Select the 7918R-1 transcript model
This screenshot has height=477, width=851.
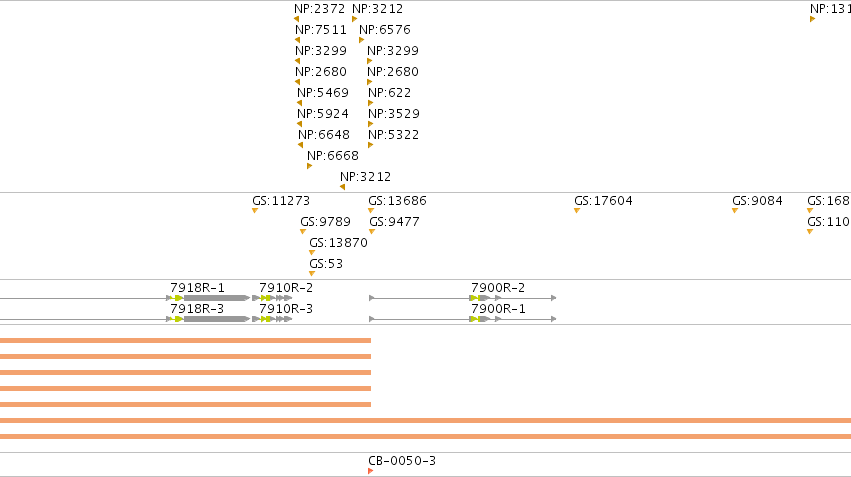[x=125, y=298]
